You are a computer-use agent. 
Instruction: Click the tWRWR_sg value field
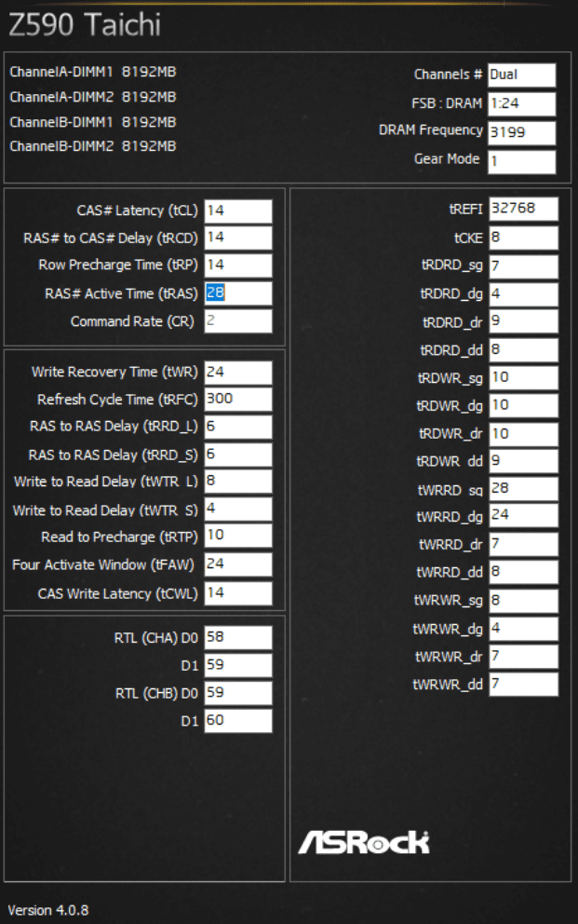(x=524, y=601)
